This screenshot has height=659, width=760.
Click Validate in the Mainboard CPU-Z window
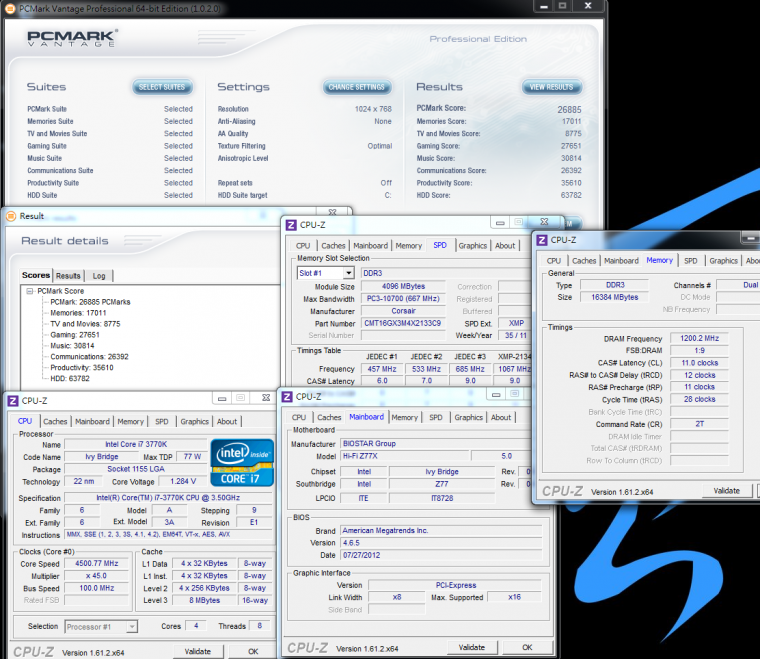point(470,647)
